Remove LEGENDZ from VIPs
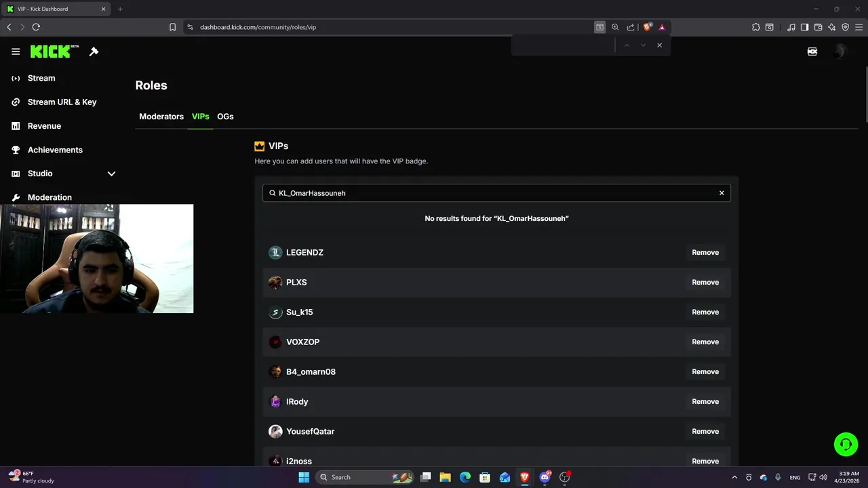The height and width of the screenshot is (488, 868). (705, 252)
